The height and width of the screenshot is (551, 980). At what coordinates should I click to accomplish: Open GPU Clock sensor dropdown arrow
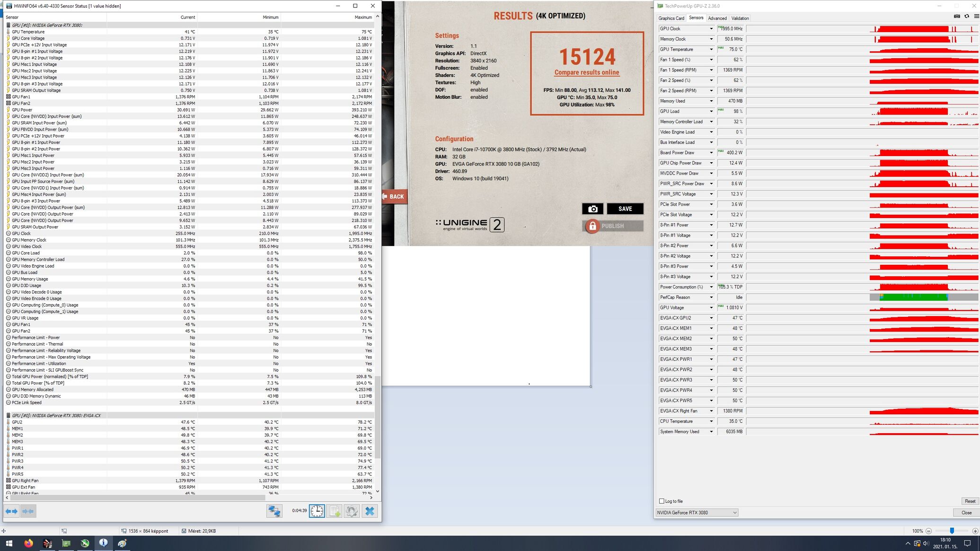(x=711, y=29)
